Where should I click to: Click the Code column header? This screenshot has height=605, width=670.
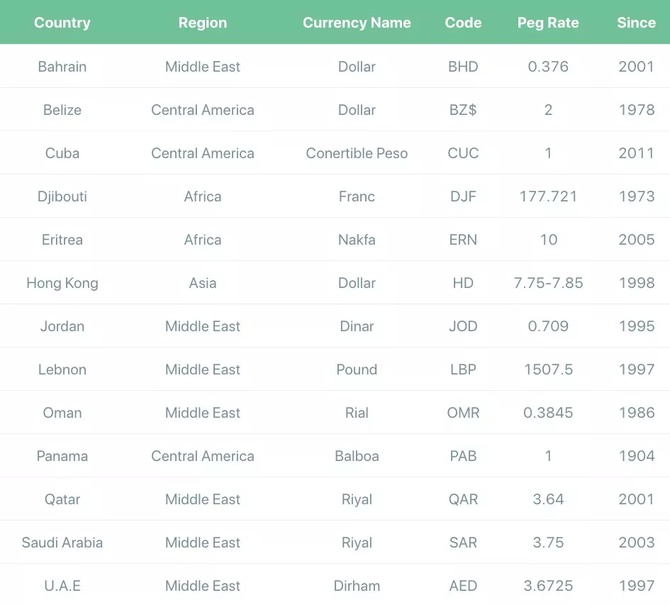(x=463, y=23)
